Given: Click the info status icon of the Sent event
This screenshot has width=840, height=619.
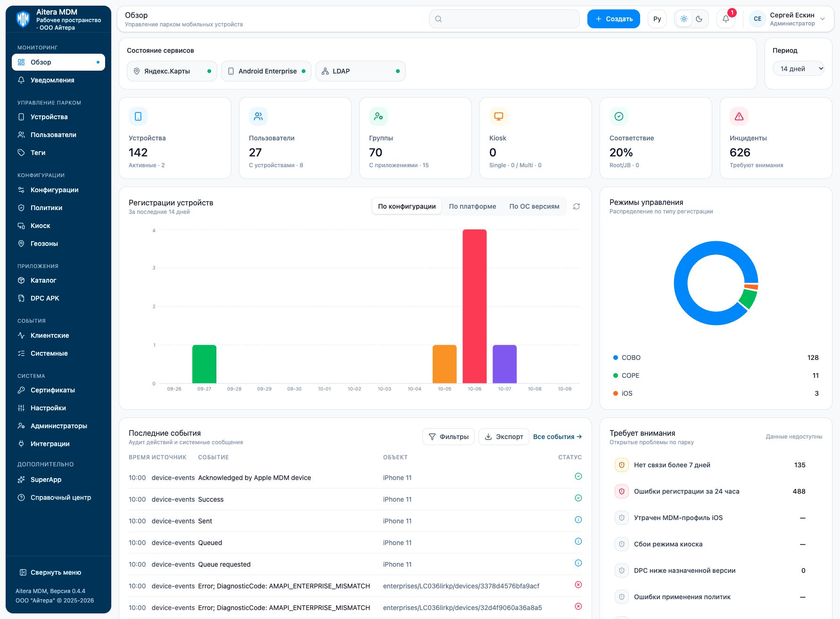Looking at the screenshot, I should (578, 520).
